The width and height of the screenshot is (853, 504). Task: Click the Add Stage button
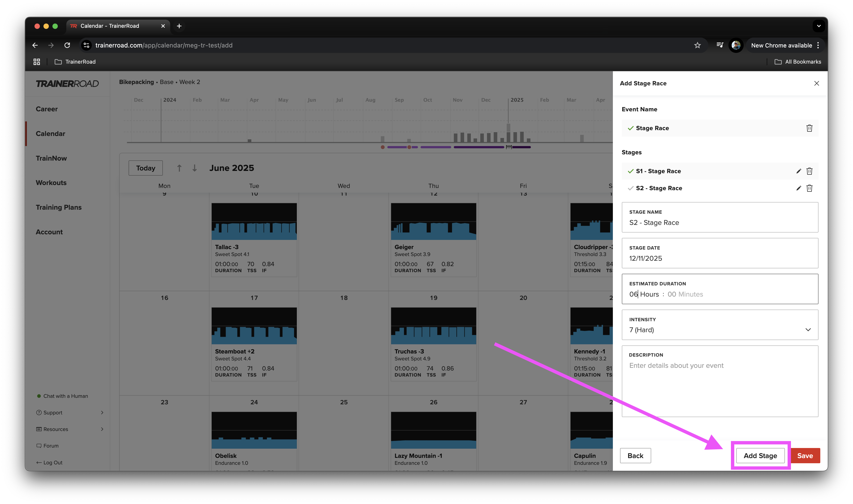coord(760,456)
